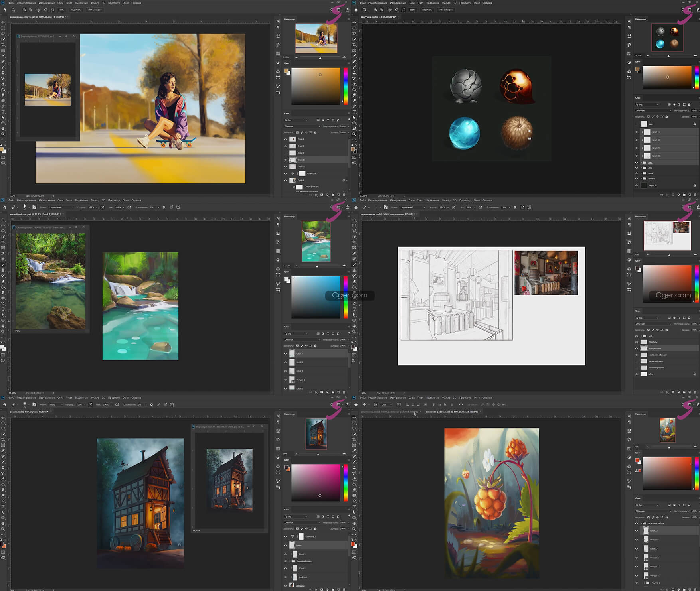Click hue spectrum slider in девушка на скейте Color panel
The width and height of the screenshot is (700, 591).
pyautogui.click(x=346, y=86)
